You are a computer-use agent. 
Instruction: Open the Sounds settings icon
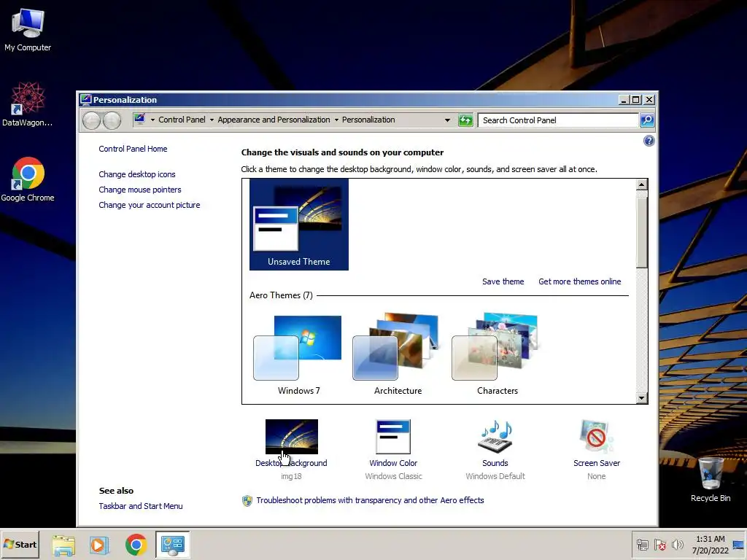495,437
